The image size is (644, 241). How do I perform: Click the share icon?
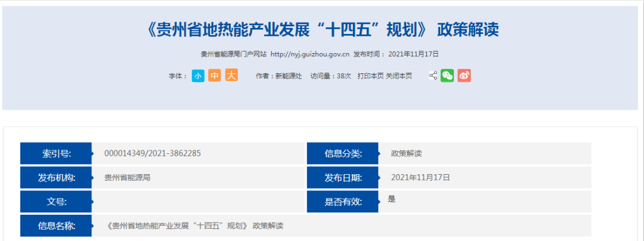(x=433, y=76)
